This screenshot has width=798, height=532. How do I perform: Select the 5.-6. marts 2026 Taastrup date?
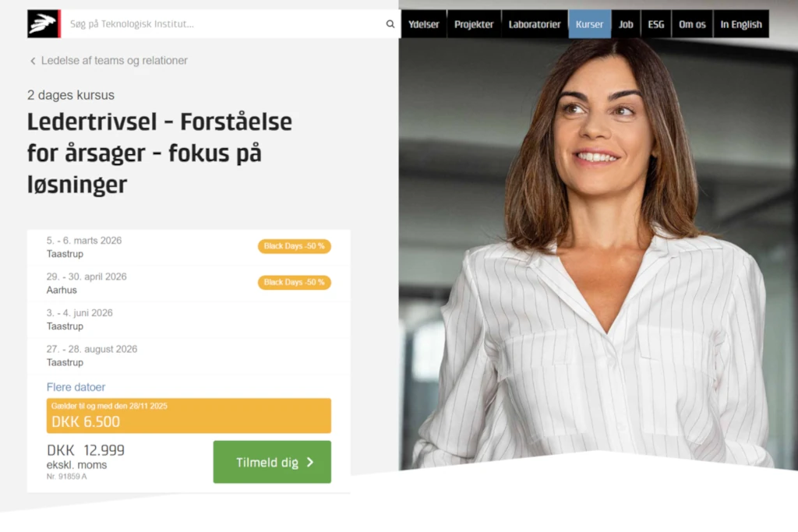click(189, 247)
